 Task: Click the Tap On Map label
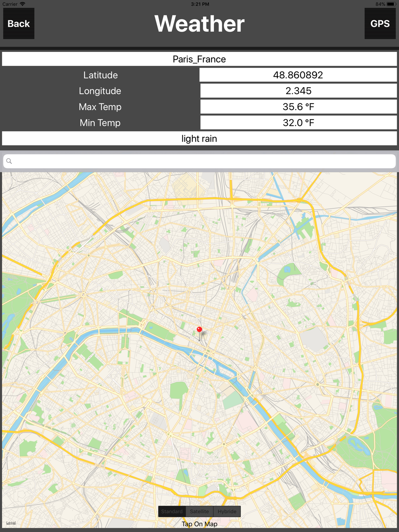click(199, 524)
